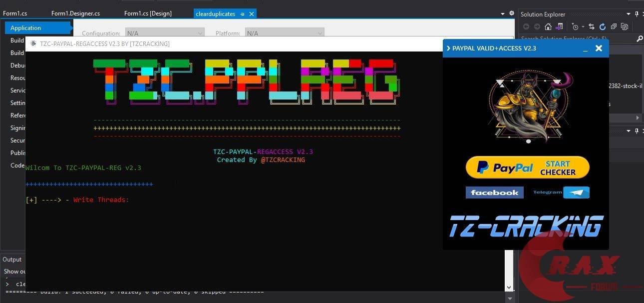Click Solution Explorer search magnifier
The image size is (644, 303).
pos(640,38)
